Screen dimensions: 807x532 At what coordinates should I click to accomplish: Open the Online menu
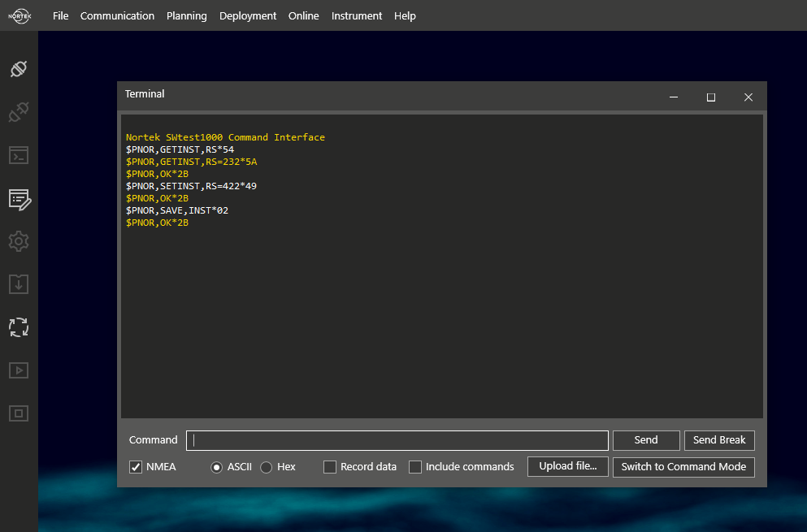[x=304, y=16]
